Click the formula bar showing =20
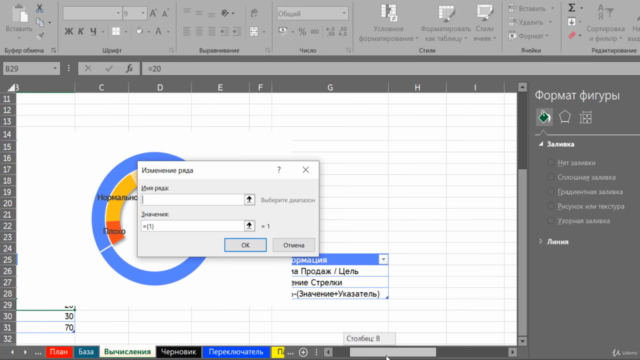This screenshot has height=360, width=640. click(391, 69)
